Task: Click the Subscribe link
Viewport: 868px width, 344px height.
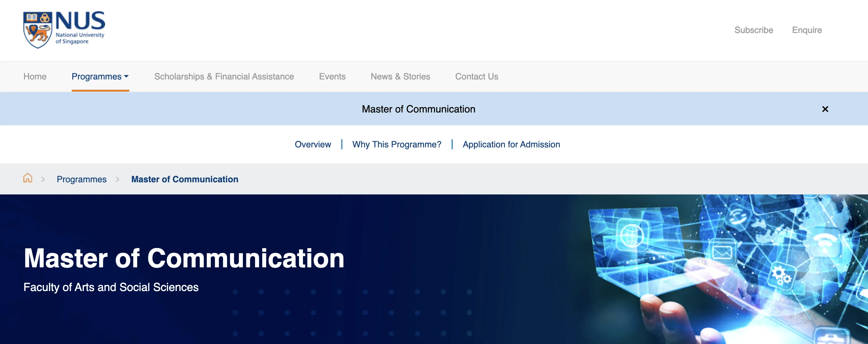Action: (754, 30)
